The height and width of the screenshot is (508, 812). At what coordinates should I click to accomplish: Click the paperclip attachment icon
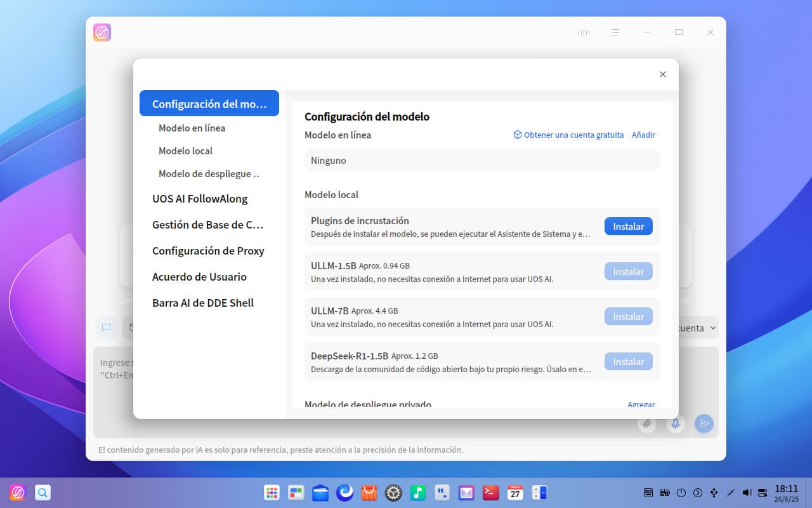647,424
